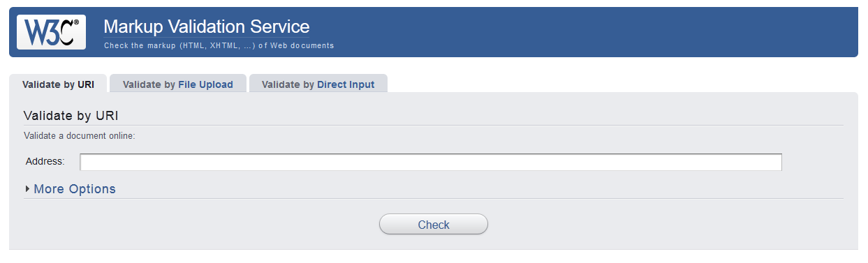Switch to the Validate by Direct Input tab
This screenshot has height=263, width=868.
click(318, 84)
